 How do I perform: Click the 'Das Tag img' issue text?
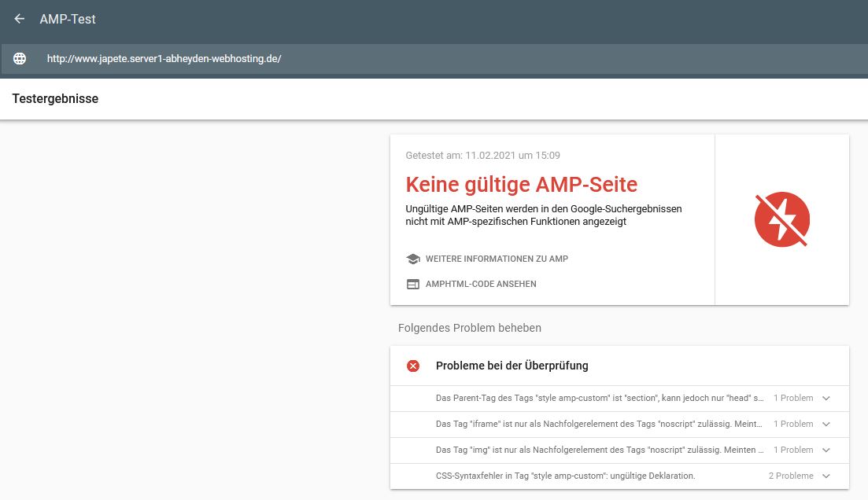click(598, 450)
